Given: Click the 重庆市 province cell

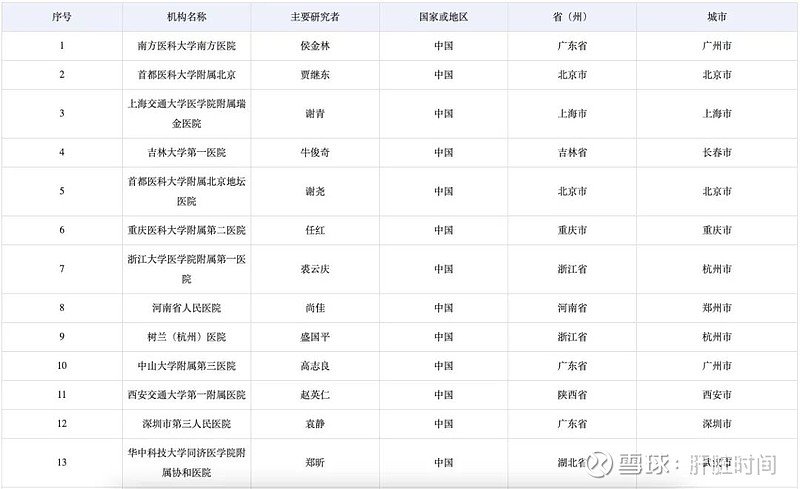Looking at the screenshot, I should point(572,230).
